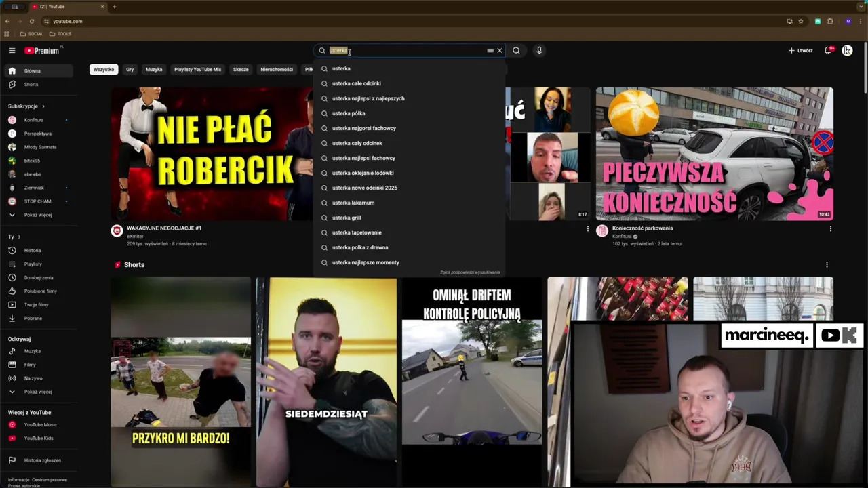Open the account avatar menu

[x=847, y=50]
